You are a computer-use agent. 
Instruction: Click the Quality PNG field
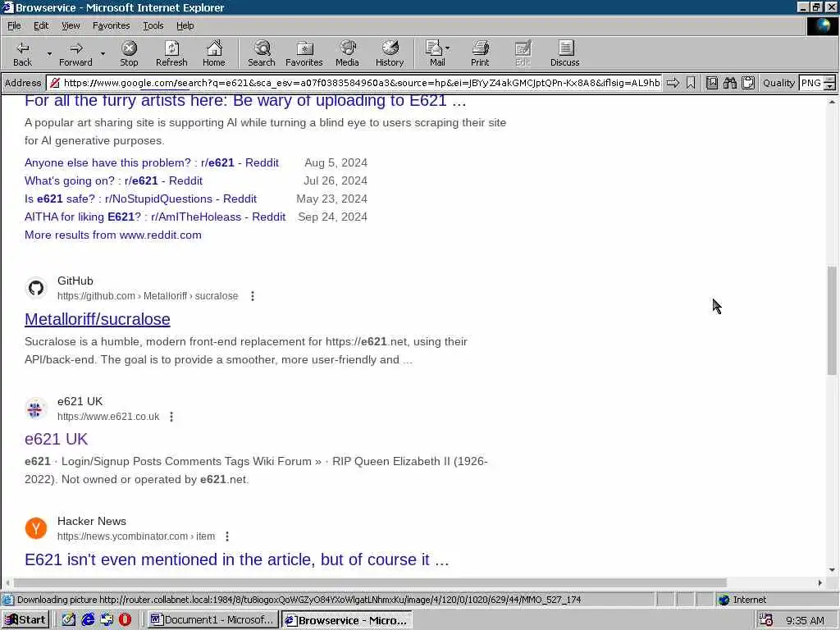(x=811, y=83)
